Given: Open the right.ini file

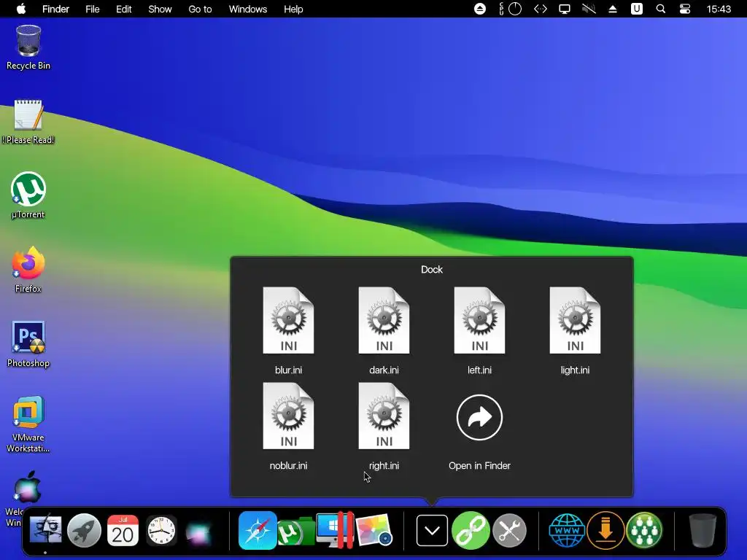Looking at the screenshot, I should pyautogui.click(x=384, y=416).
